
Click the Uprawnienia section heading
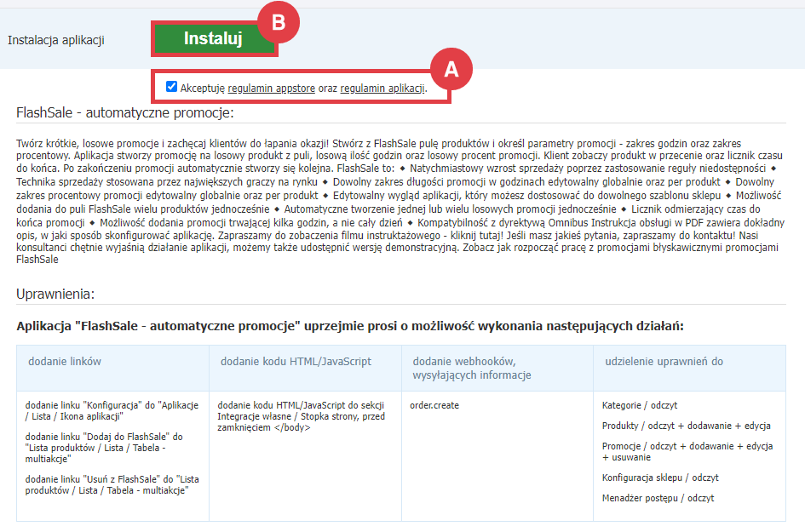[x=55, y=294]
